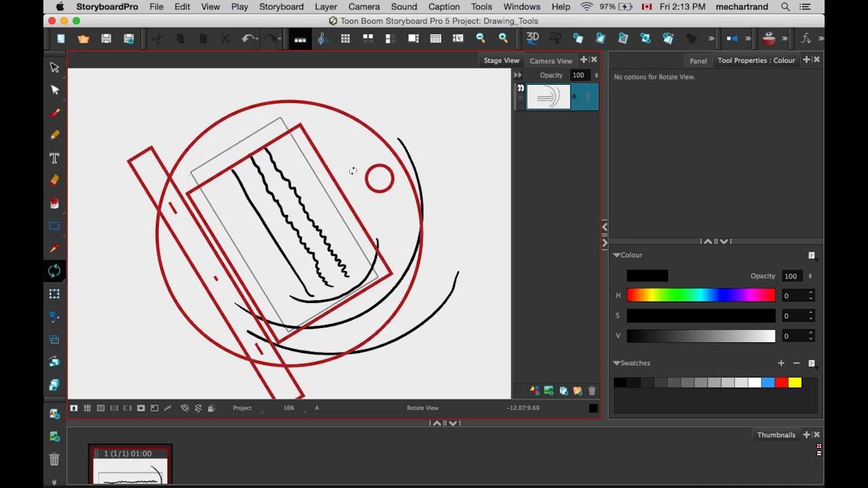The width and height of the screenshot is (868, 488).
Task: Select the Paint bucket tool
Action: 54,203
